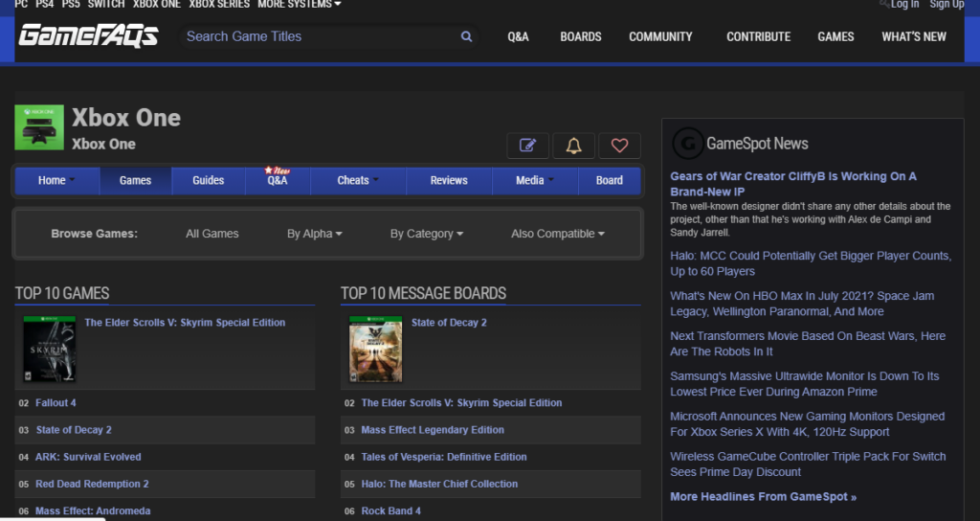Expand the By Alpha dropdown
The height and width of the screenshot is (521, 980).
[314, 234]
